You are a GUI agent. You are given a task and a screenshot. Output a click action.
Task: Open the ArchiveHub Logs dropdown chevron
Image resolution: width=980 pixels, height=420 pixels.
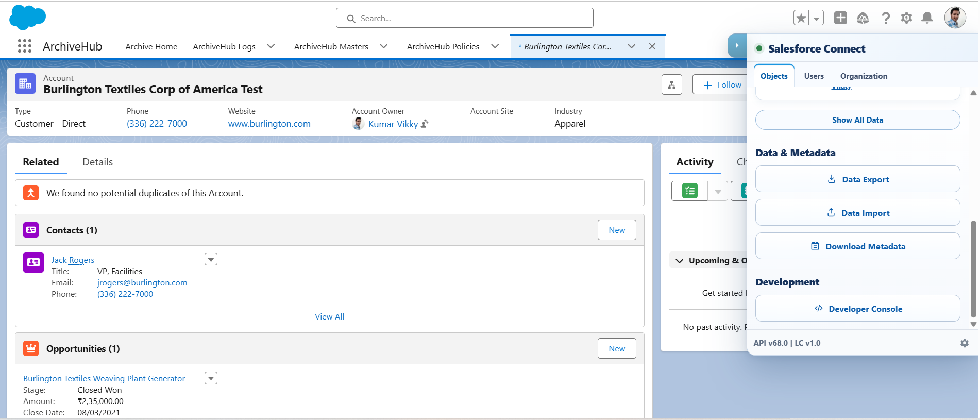point(271,46)
